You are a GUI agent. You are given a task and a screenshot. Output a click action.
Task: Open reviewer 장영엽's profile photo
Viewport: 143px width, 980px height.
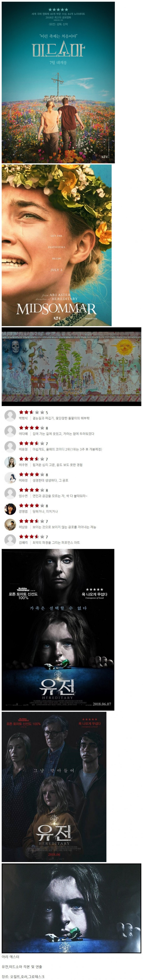tap(10, 509)
